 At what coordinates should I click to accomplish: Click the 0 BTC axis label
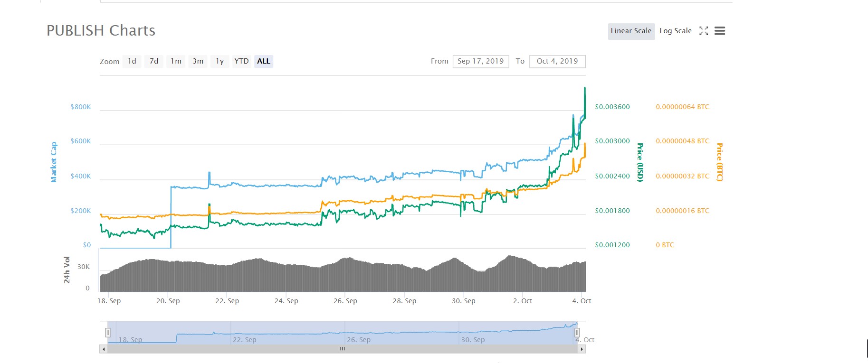(x=665, y=245)
